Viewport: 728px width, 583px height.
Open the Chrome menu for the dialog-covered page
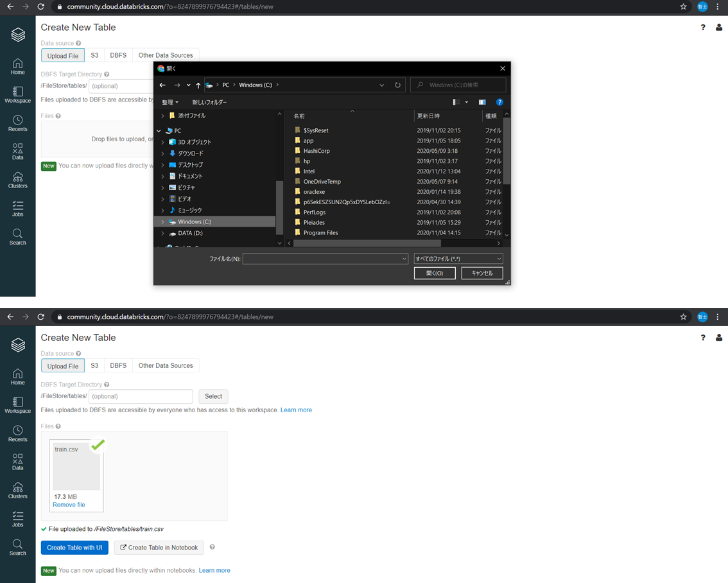pos(717,6)
